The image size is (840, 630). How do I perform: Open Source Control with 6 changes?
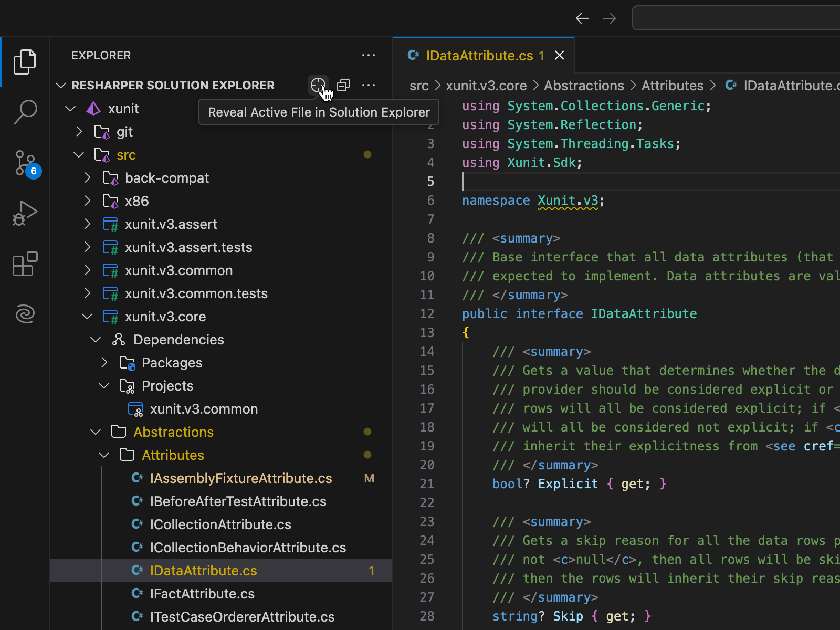[25, 163]
